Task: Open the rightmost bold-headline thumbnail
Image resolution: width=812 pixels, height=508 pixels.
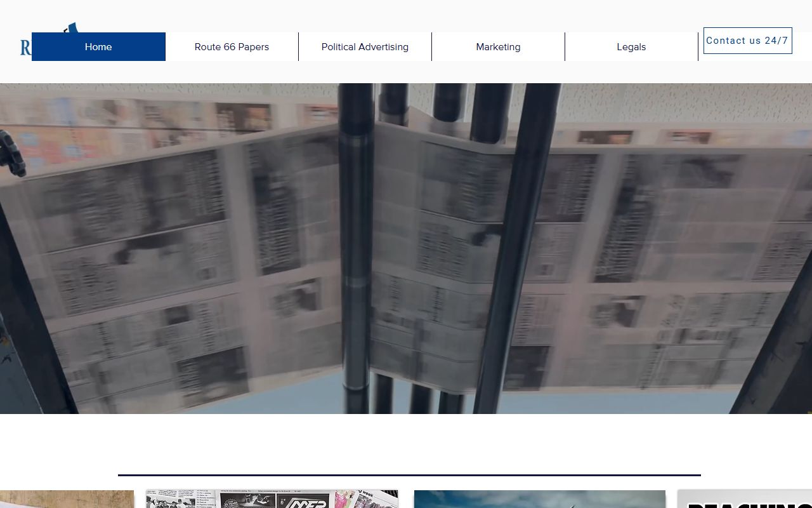Action: pos(745,499)
